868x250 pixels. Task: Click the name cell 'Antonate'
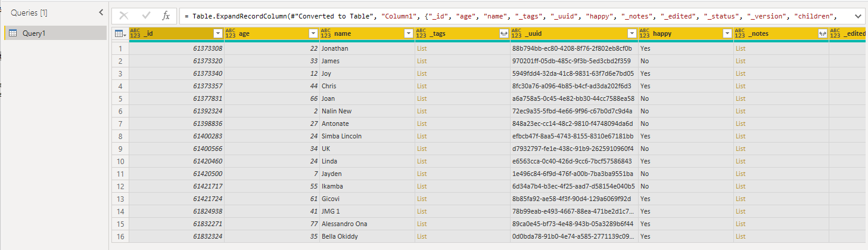pyautogui.click(x=367, y=124)
